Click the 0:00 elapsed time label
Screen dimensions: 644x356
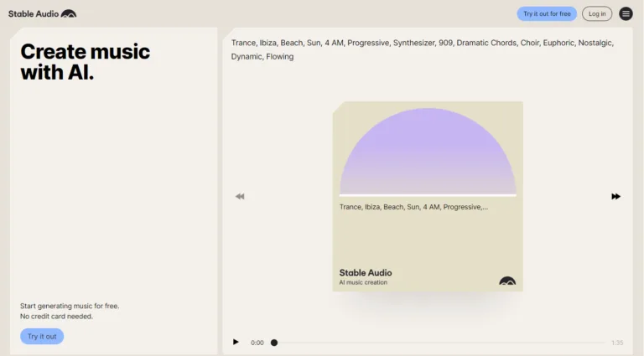point(257,343)
